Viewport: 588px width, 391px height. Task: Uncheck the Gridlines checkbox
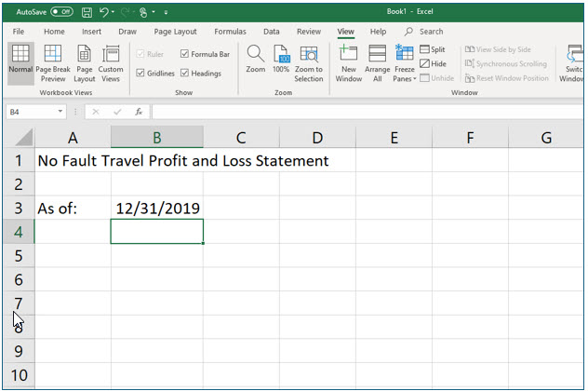[140, 73]
